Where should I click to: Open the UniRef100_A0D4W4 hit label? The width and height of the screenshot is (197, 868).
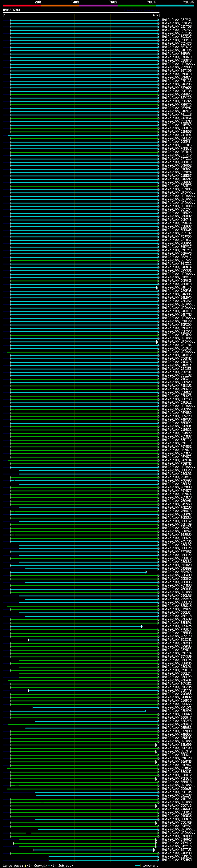point(176,680)
